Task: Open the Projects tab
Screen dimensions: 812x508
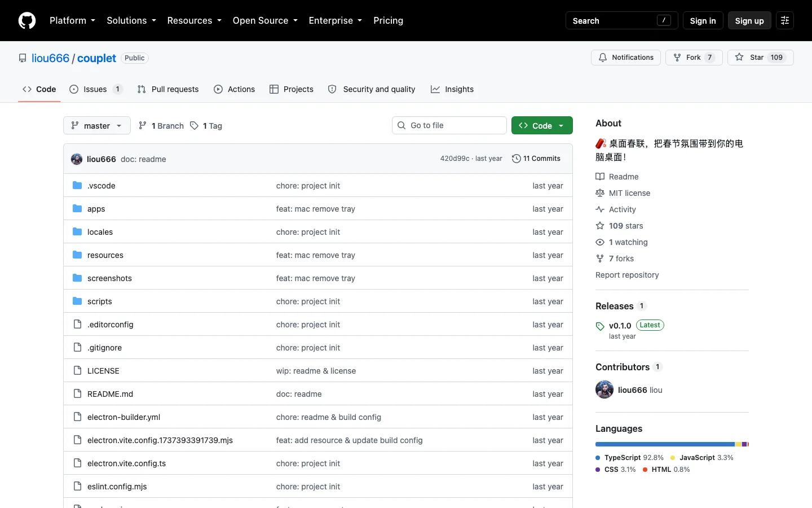Action: click(x=292, y=89)
